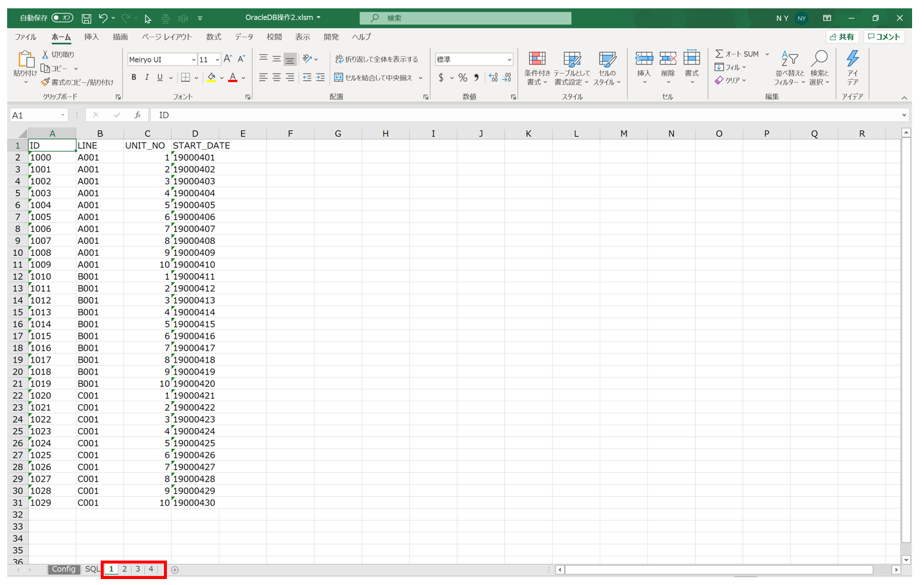Open Cell Styles gallery
Viewport: 924px width, 585px height.
click(607, 68)
